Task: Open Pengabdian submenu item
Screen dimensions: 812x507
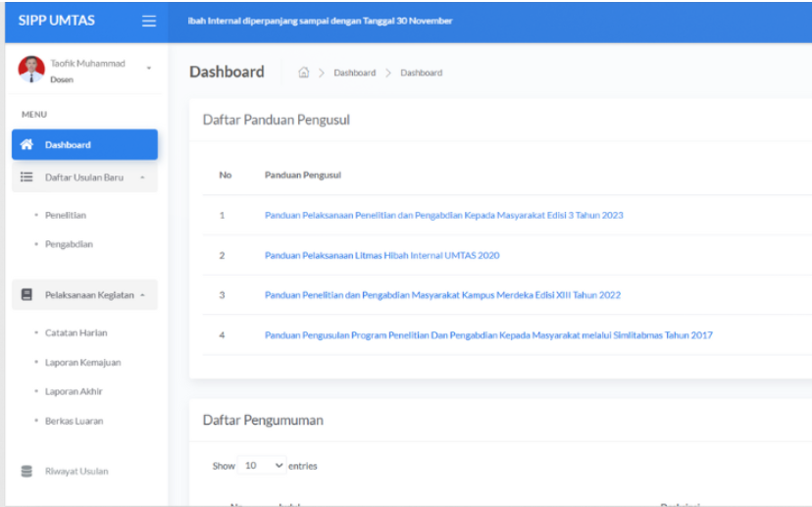Action: 69,244
